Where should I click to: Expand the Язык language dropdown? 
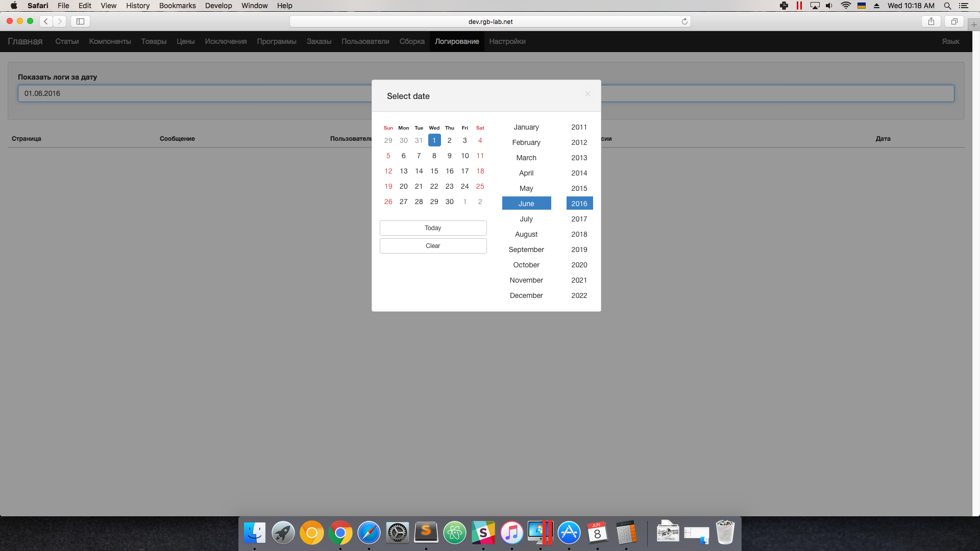(950, 41)
